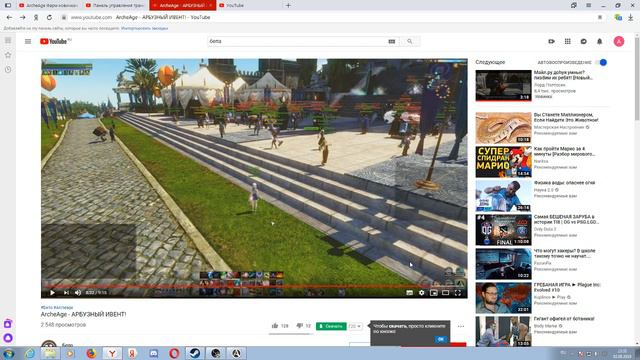Open Steam from the taskbar
This screenshot has height=360, width=640.
click(x=195, y=353)
